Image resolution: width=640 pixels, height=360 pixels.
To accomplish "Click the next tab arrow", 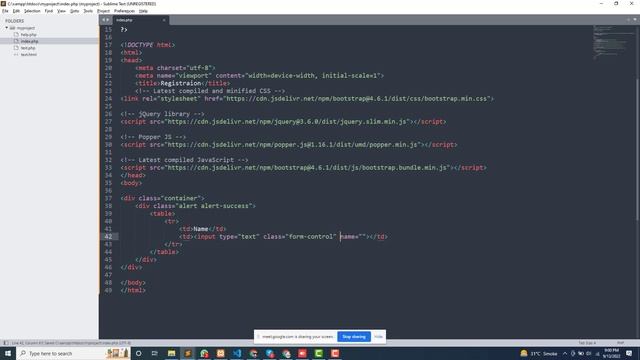I will coord(108,20).
